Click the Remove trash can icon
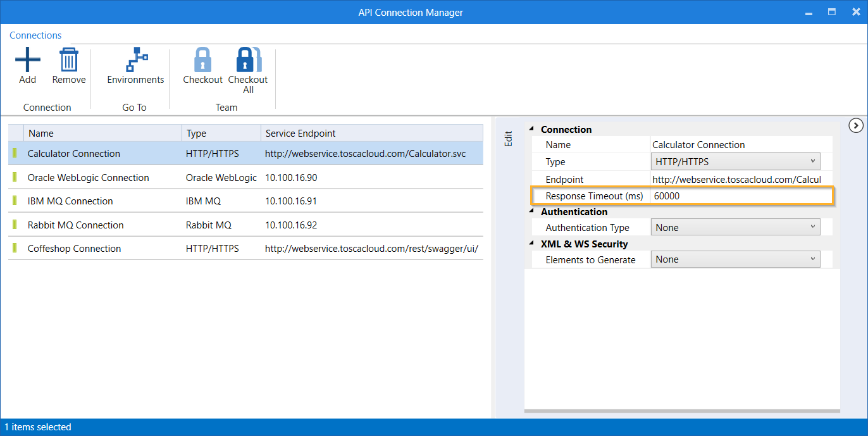This screenshot has width=868, height=436. 68,61
